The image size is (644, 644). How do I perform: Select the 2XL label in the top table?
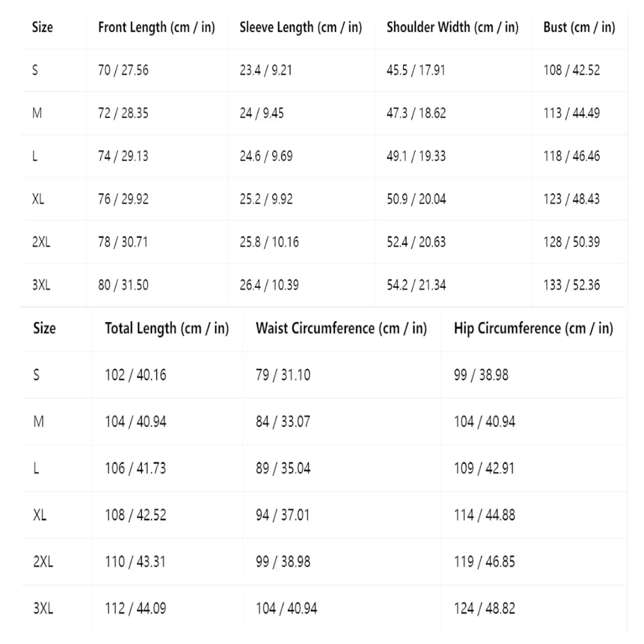click(x=41, y=242)
